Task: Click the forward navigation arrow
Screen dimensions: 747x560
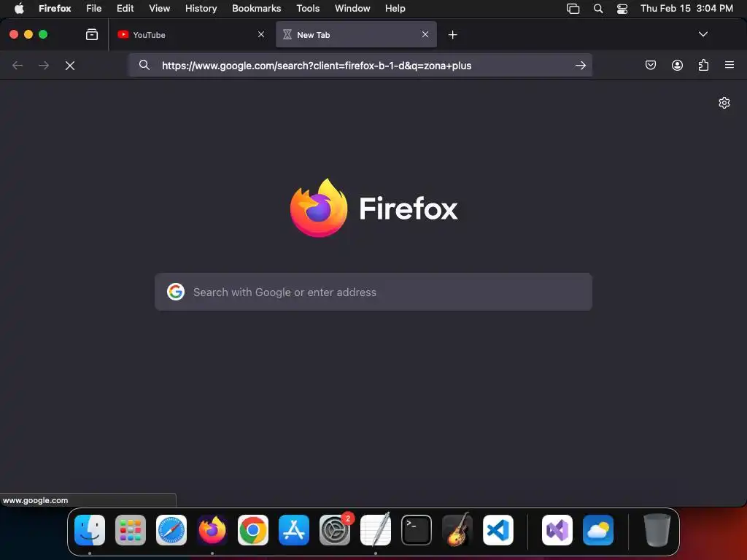Action: coord(43,65)
